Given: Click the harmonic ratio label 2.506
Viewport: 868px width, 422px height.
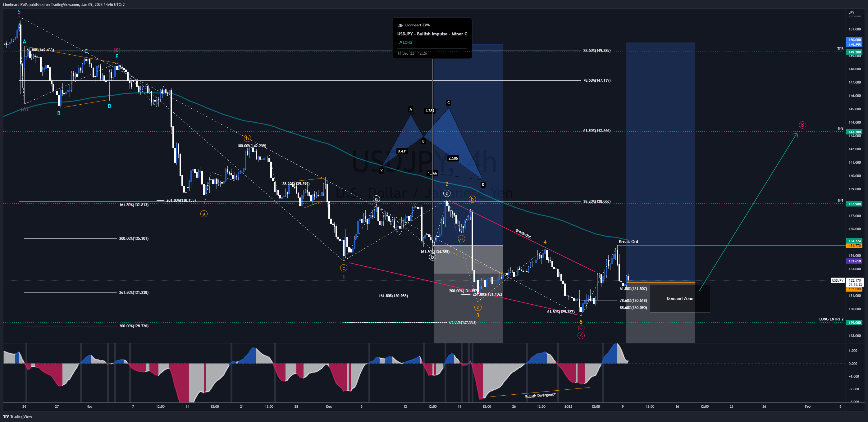Looking at the screenshot, I should [453, 158].
